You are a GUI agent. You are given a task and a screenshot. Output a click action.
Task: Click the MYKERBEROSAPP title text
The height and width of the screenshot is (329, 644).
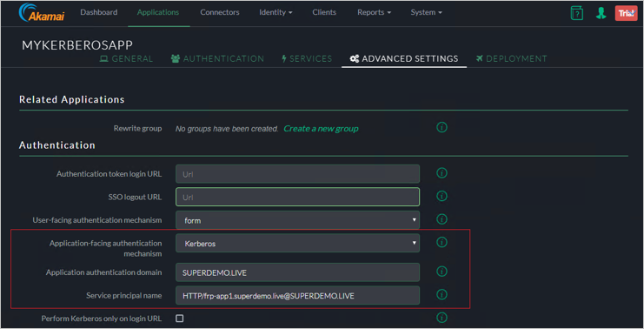(x=77, y=45)
